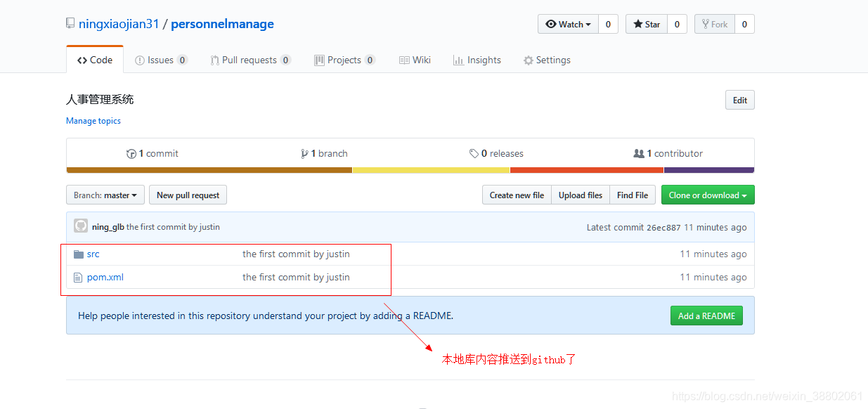Open the Branch: master dropdown

pyautogui.click(x=105, y=195)
